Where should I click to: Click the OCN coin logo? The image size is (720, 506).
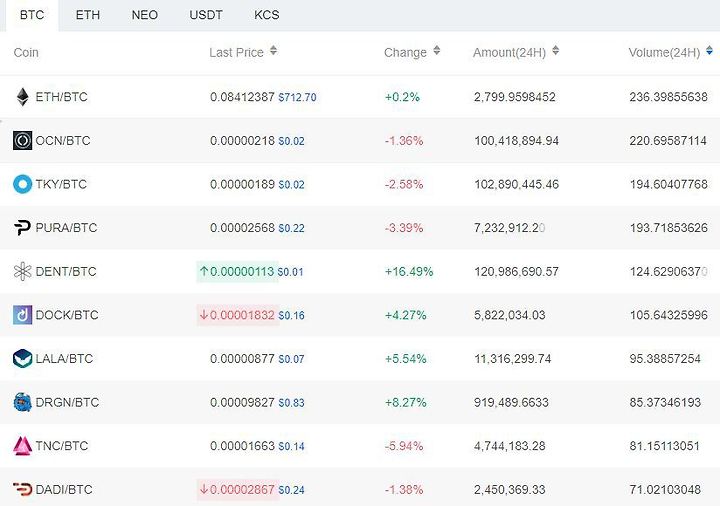[22, 141]
